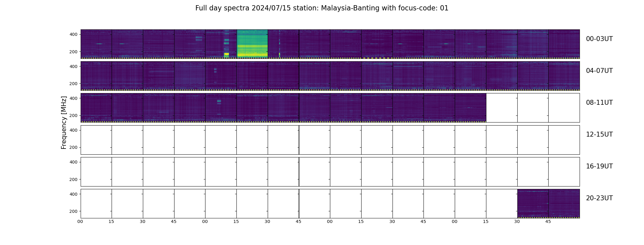Select the '04-07UT' row label
The image size is (644, 245).
coord(599,71)
